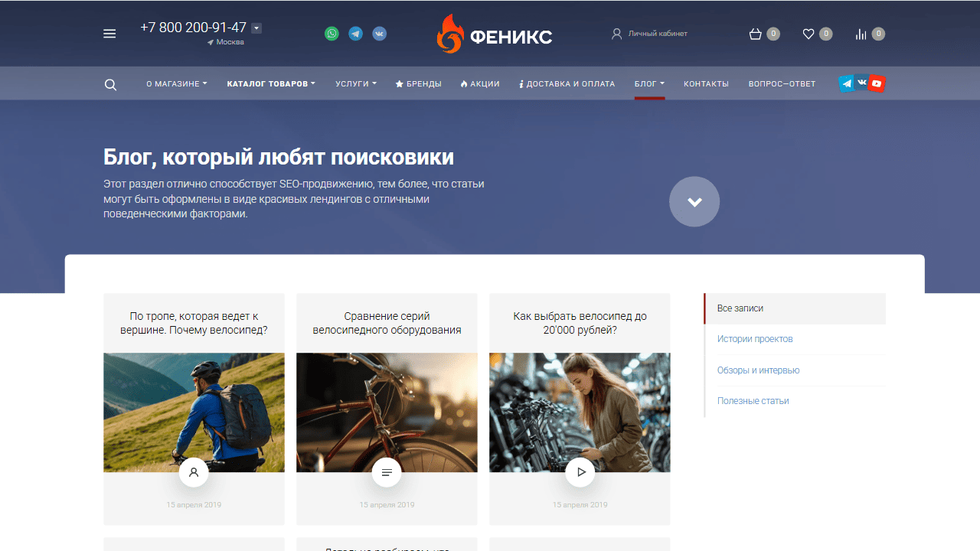
Task: Select Истории проектов category
Action: [x=755, y=339]
